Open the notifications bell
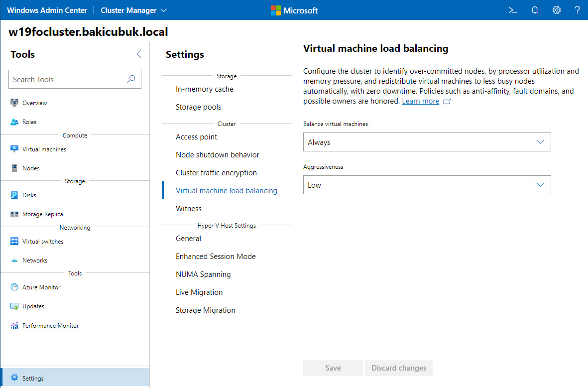This screenshot has width=588, height=388. tap(535, 10)
